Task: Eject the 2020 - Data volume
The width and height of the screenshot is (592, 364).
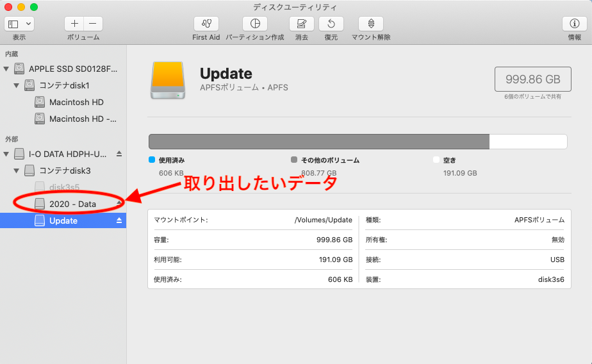Action: pyautogui.click(x=119, y=203)
